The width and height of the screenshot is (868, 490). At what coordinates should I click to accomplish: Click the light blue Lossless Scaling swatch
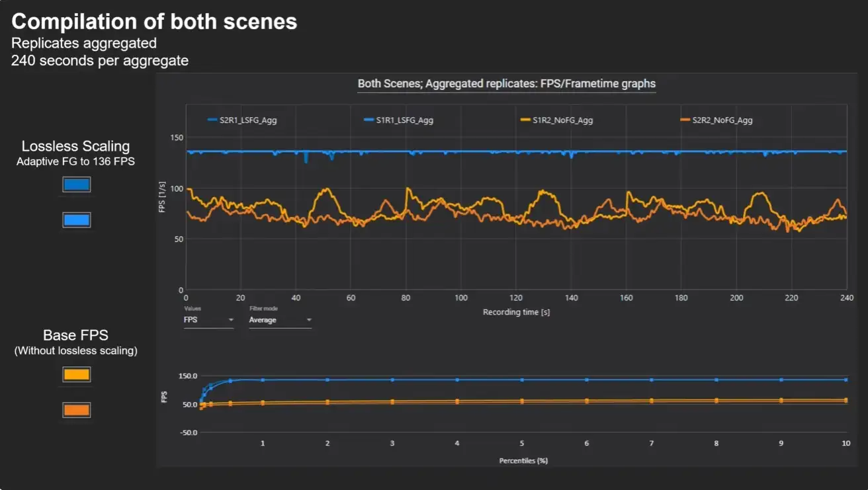(76, 220)
